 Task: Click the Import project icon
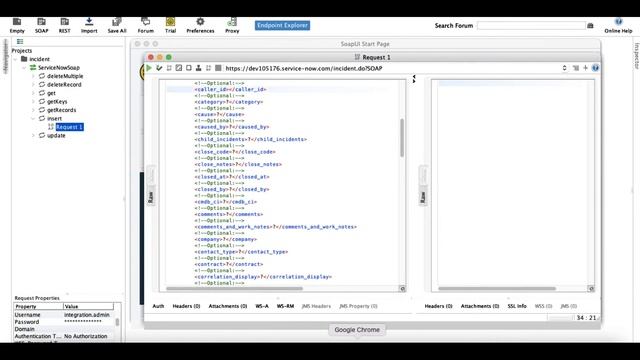point(89,22)
